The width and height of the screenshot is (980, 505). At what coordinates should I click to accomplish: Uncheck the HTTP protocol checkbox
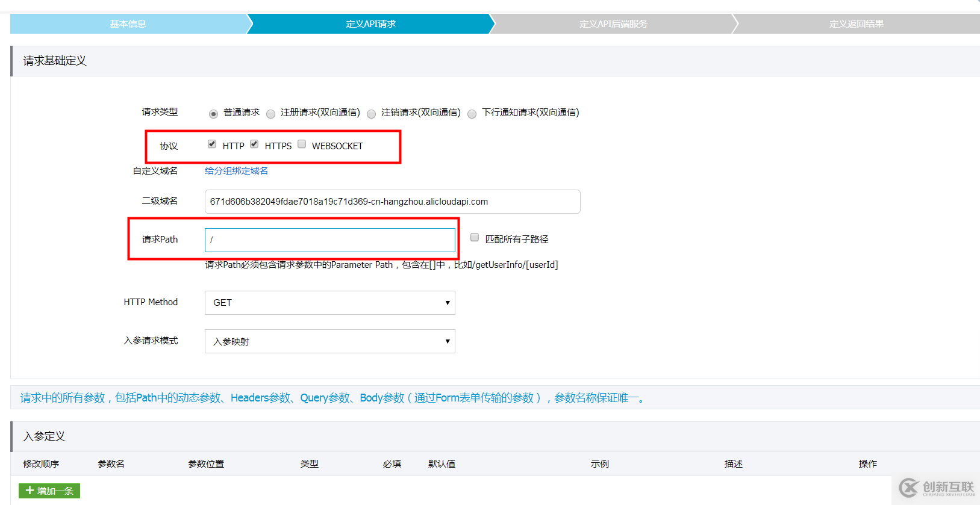coord(212,144)
